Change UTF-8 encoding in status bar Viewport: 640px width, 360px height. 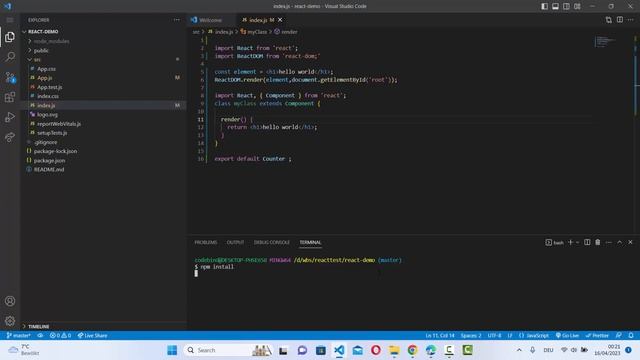coord(494,335)
